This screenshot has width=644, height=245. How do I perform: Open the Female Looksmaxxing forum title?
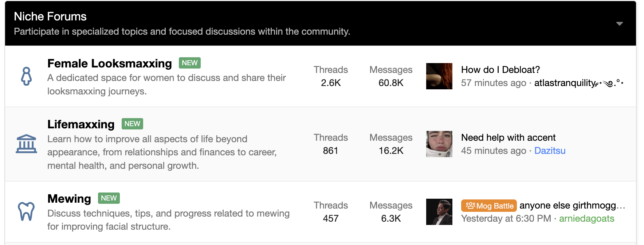[x=109, y=63]
